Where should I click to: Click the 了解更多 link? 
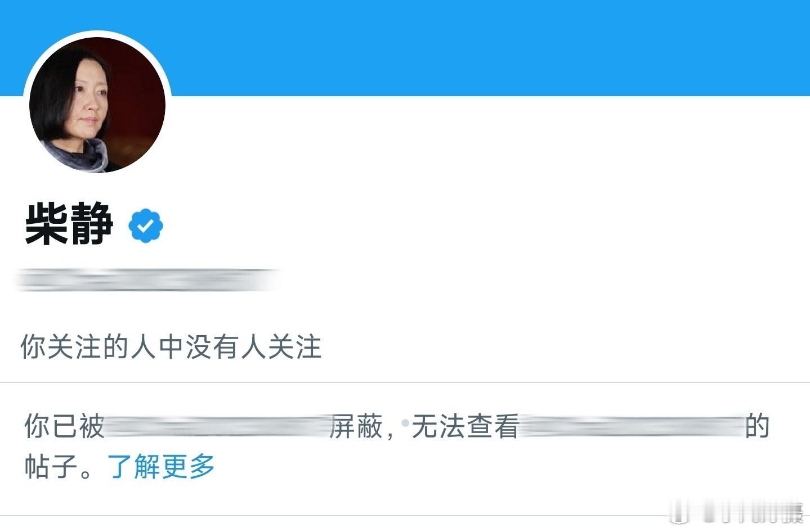[x=161, y=467]
